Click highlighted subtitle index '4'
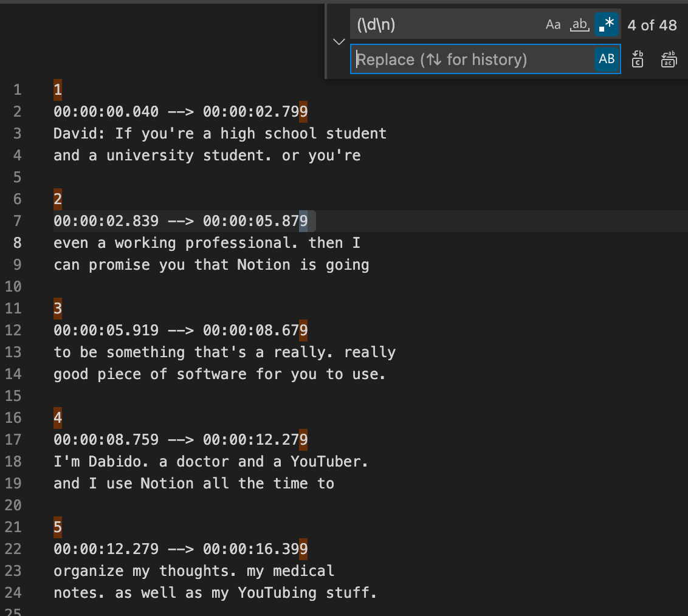This screenshot has height=616, width=688. 58,418
